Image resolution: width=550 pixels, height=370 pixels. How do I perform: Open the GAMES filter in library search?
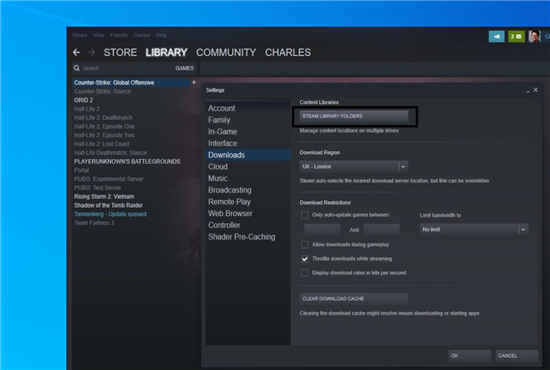pyautogui.click(x=185, y=68)
